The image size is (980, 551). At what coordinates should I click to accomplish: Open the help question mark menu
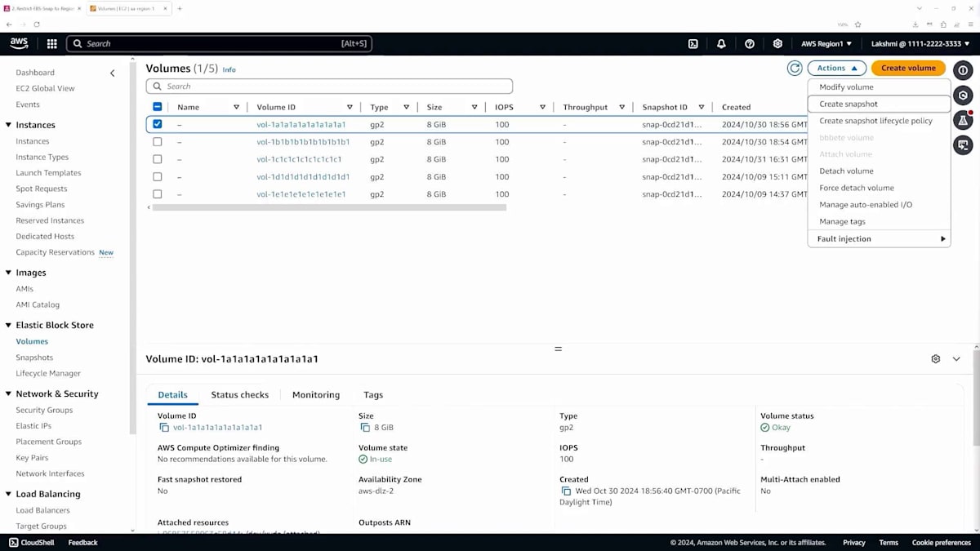(x=750, y=44)
